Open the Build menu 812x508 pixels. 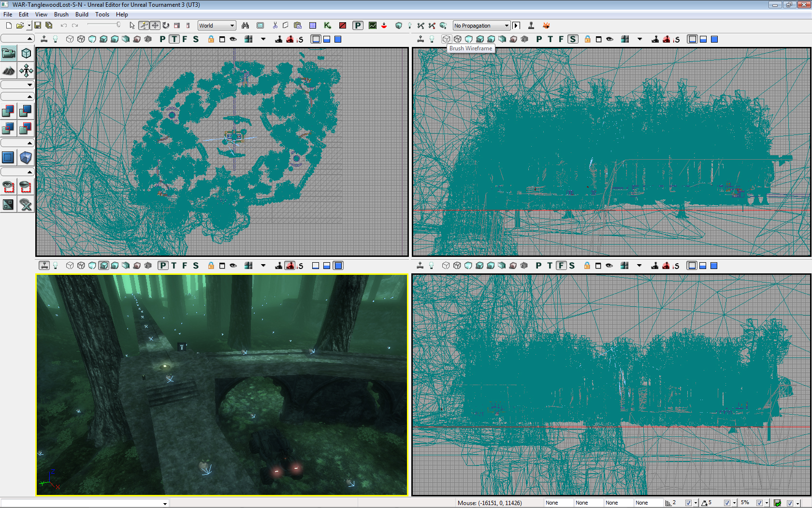coord(82,15)
